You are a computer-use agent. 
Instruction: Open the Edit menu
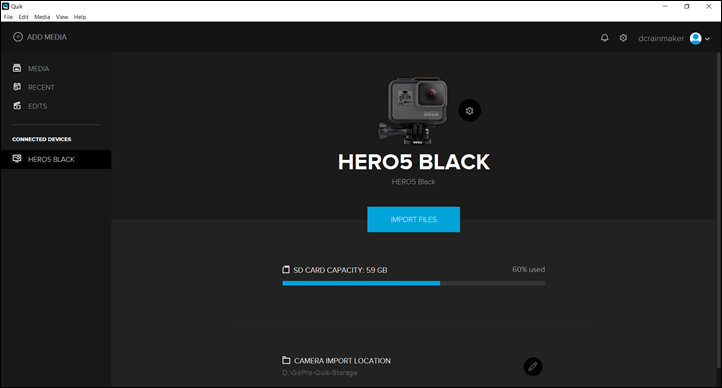pos(23,17)
